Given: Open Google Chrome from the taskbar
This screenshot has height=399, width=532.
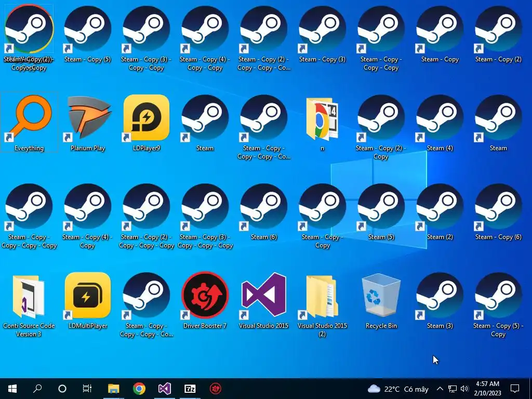Looking at the screenshot, I should click(x=139, y=389).
